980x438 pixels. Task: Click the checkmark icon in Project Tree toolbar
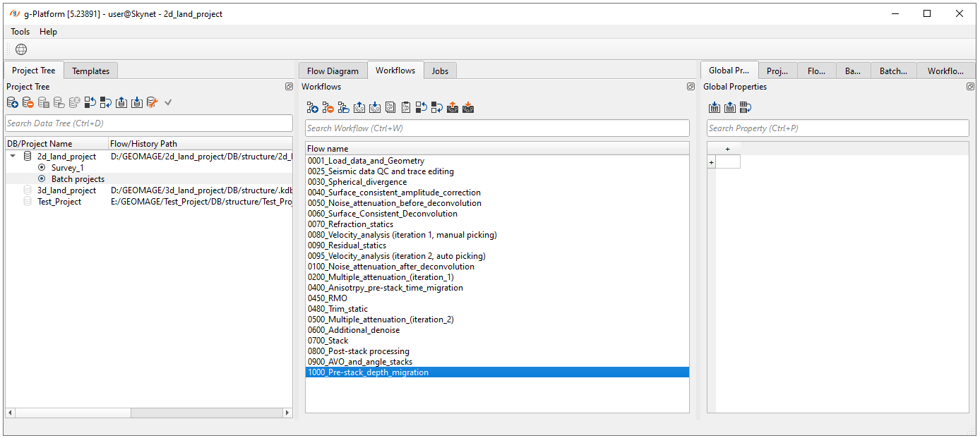click(x=168, y=103)
